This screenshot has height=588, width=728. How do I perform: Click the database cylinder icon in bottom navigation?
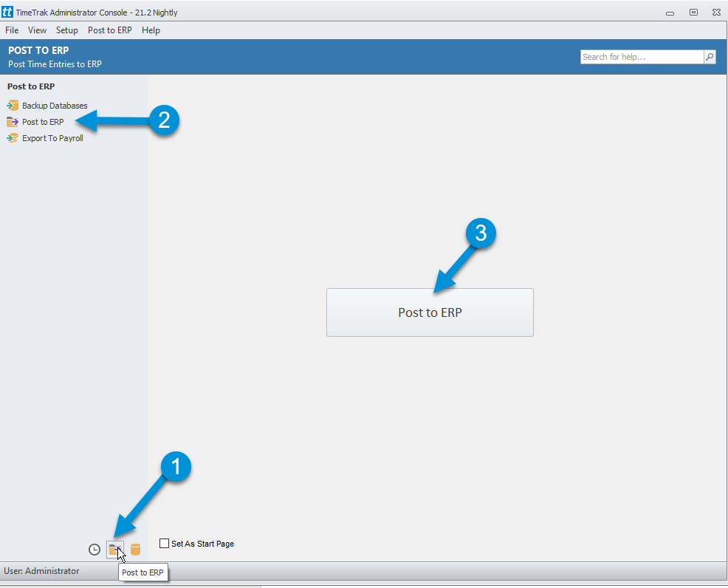pos(135,550)
